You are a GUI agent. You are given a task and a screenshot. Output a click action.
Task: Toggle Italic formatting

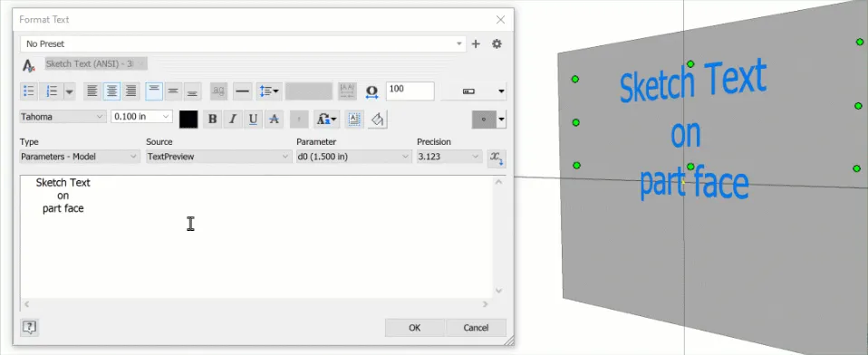point(233,119)
